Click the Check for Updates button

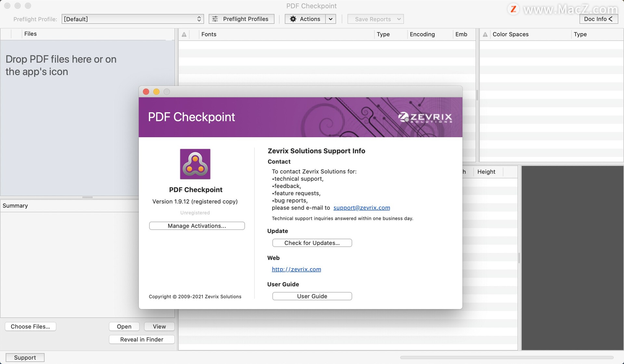(312, 243)
